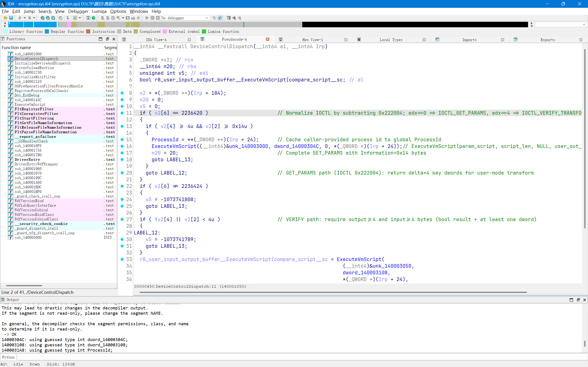Stop the process with the stop icon
This screenshot has width=588, height=367.
(158, 18)
